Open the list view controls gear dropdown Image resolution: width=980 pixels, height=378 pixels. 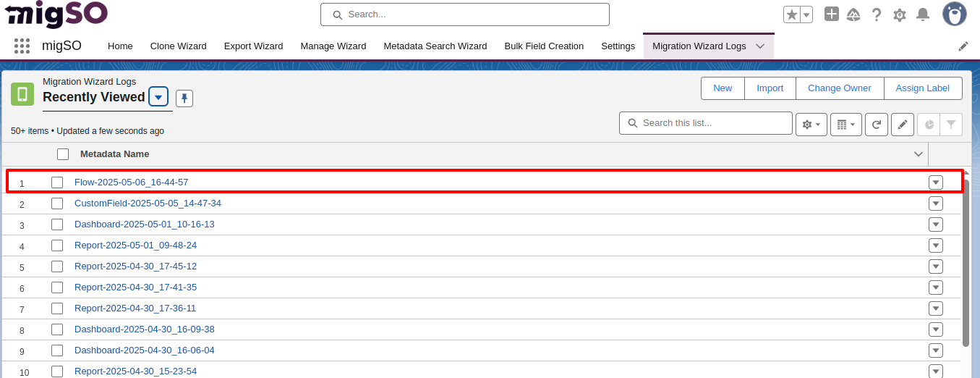tap(811, 125)
